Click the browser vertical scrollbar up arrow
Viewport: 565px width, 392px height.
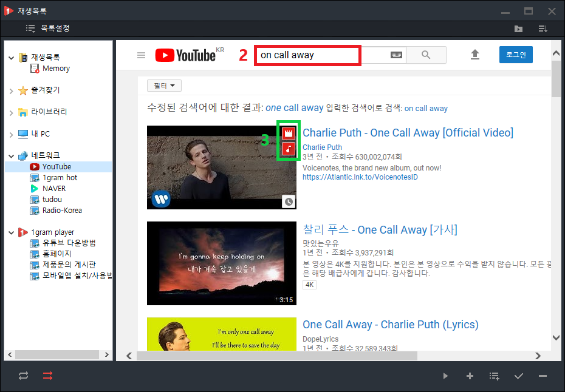click(x=556, y=53)
